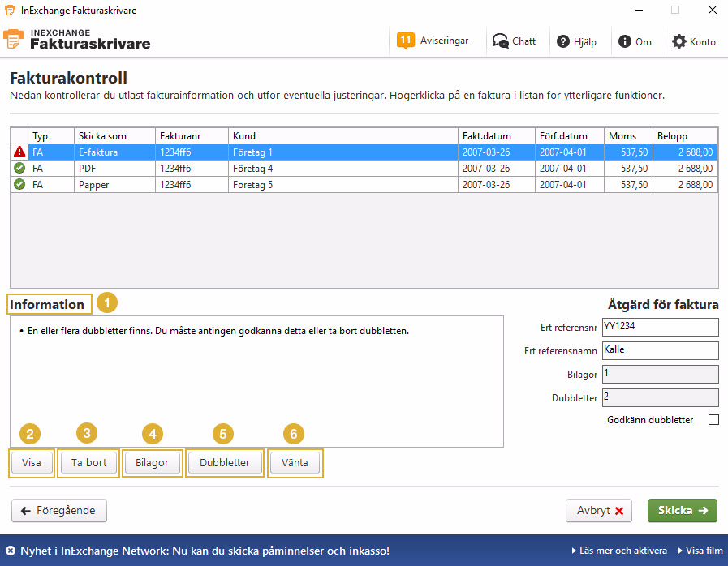The width and height of the screenshot is (728, 566).
Task: Click the Ta bort button
Action: coord(88,462)
